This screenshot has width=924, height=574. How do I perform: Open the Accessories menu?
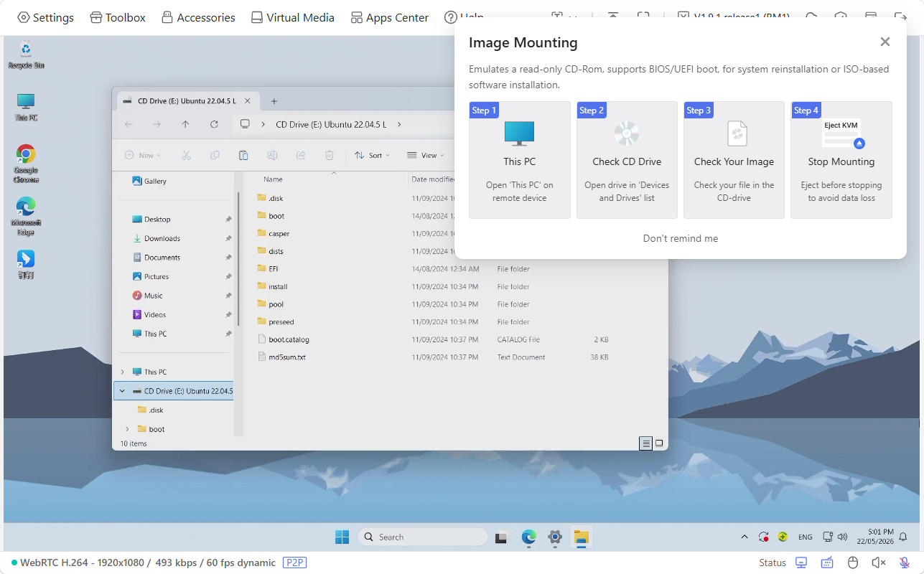click(x=198, y=17)
